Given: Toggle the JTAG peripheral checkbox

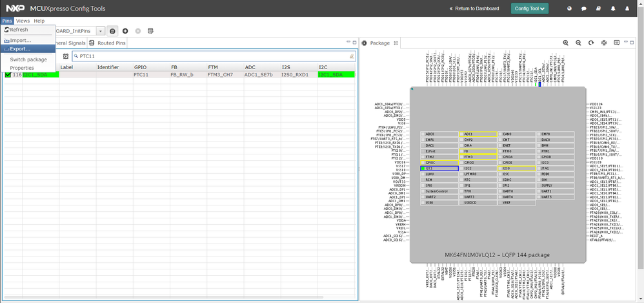Looking at the screenshot, I should pyautogui.click(x=538, y=169).
